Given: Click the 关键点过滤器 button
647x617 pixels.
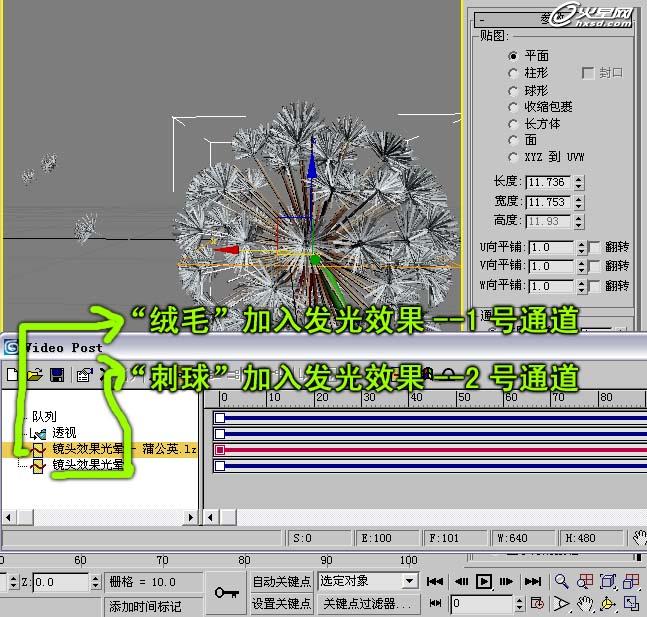Looking at the screenshot, I should point(367,604).
